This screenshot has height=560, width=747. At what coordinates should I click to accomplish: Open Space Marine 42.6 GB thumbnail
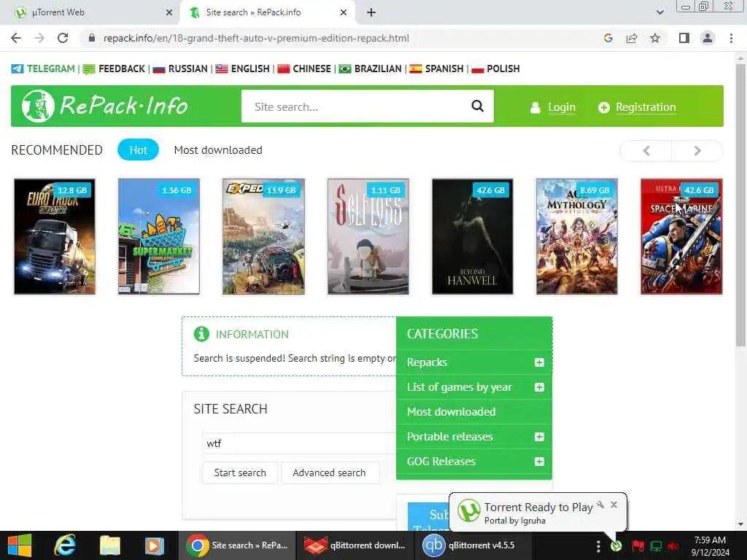(681, 237)
